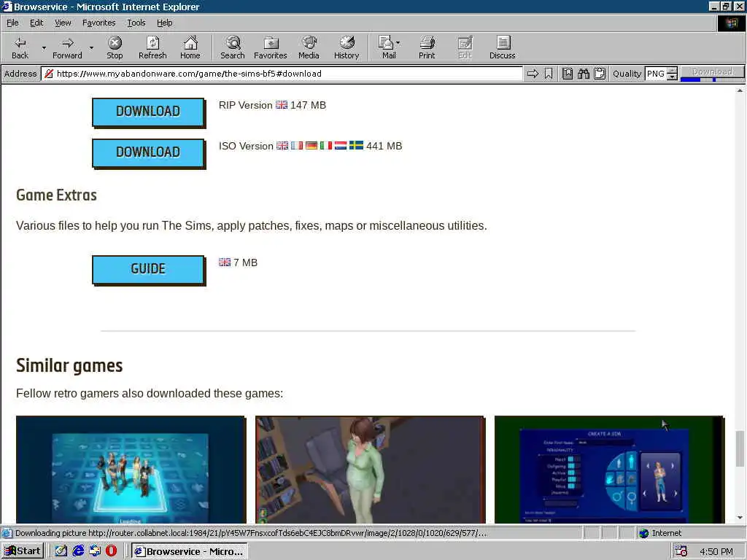The width and height of the screenshot is (747, 560).
Task: Click the Download button in the address bar
Action: click(712, 71)
